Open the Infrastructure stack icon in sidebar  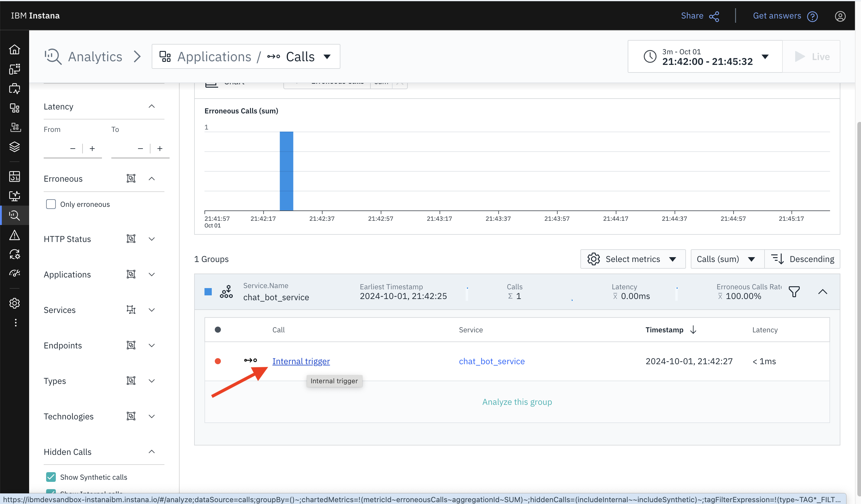pos(15,147)
